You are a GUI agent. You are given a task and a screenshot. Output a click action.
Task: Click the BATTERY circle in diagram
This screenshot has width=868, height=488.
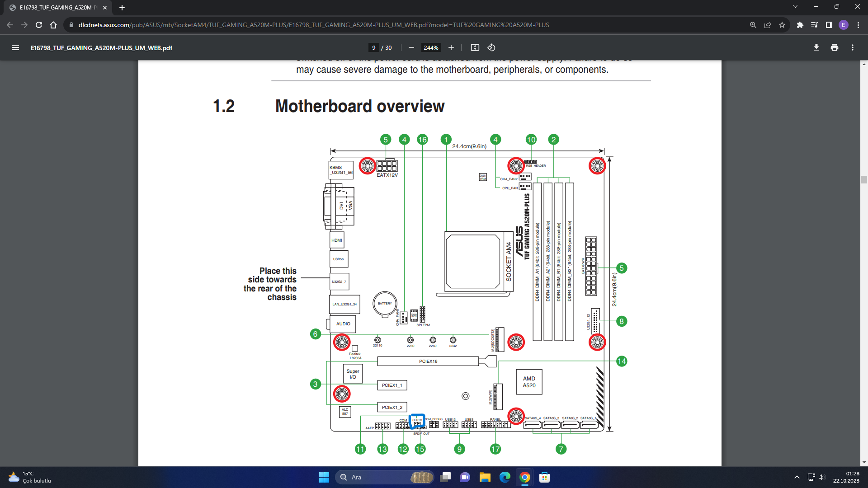(x=385, y=304)
